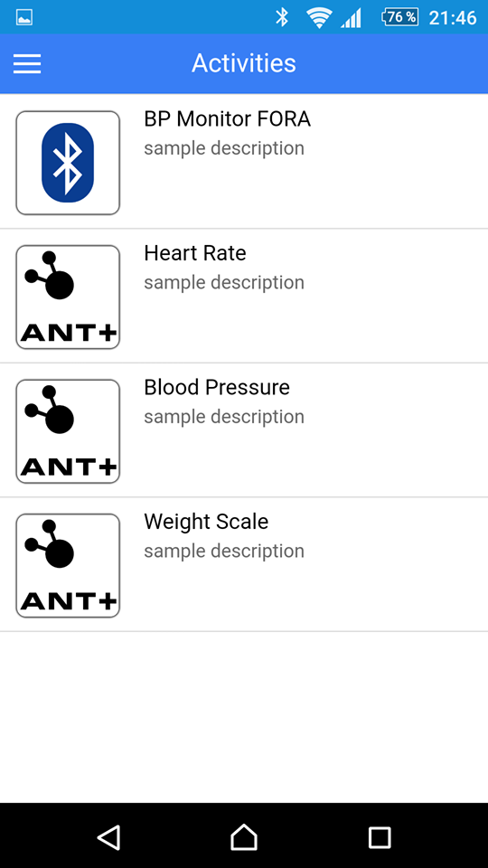This screenshot has width=488, height=868.
Task: Open the Weight Scale activity
Action: click(x=244, y=564)
